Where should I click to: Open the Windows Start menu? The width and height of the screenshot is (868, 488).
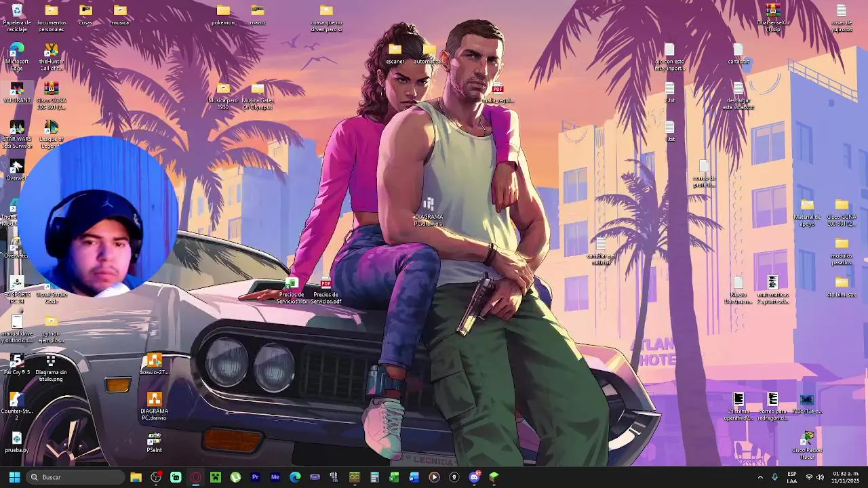click(14, 477)
